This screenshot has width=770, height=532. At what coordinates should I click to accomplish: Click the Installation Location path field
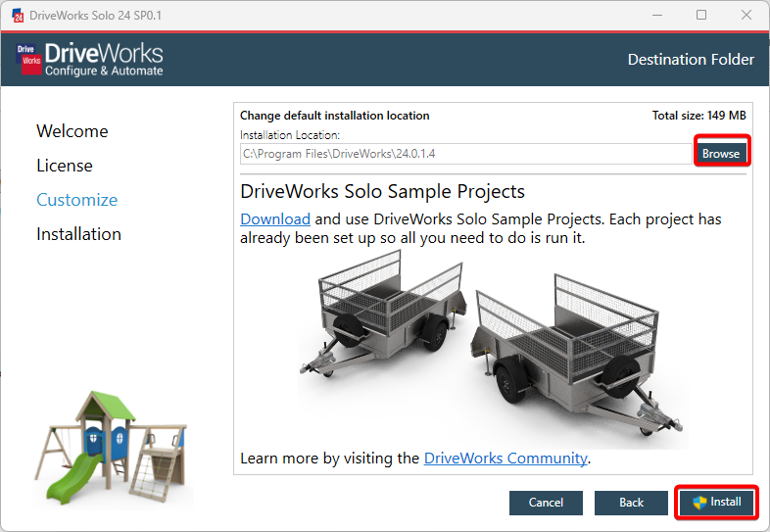[x=466, y=154]
